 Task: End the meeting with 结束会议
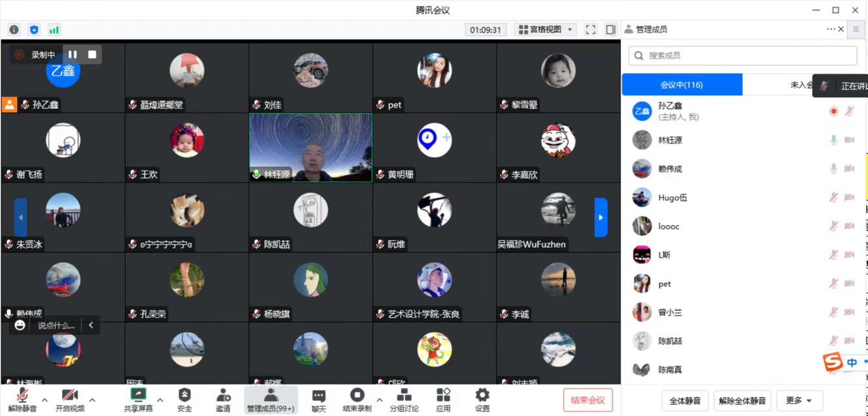[x=587, y=401]
